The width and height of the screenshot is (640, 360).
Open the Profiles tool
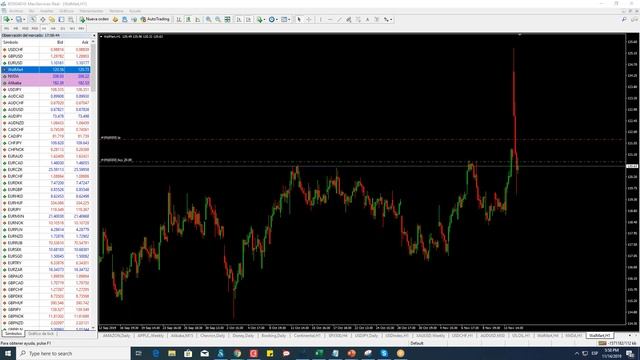(19, 19)
